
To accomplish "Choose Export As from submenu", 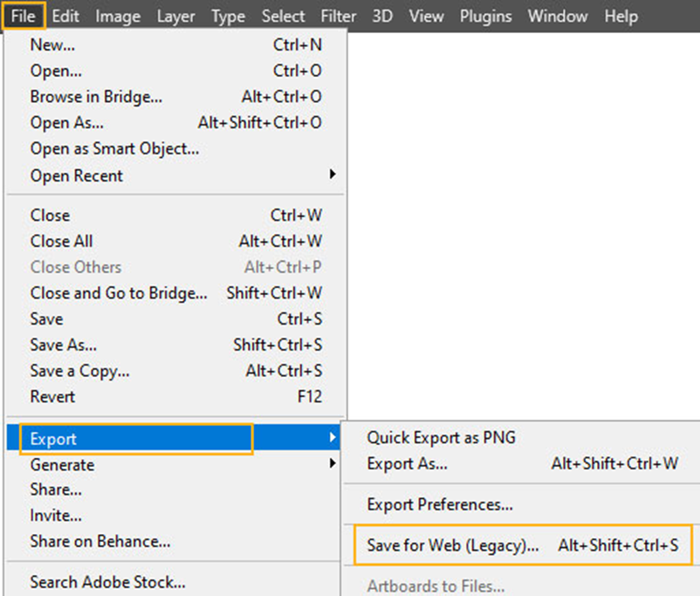I will 407,464.
